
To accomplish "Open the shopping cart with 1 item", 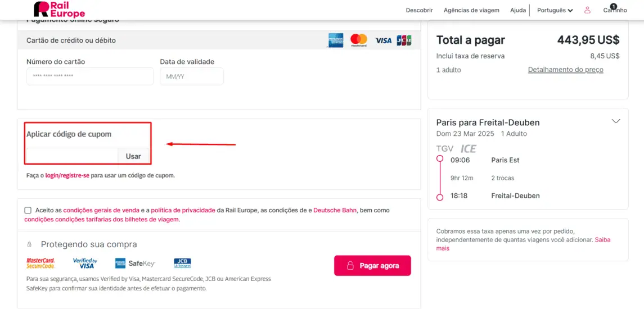I will point(615,10).
